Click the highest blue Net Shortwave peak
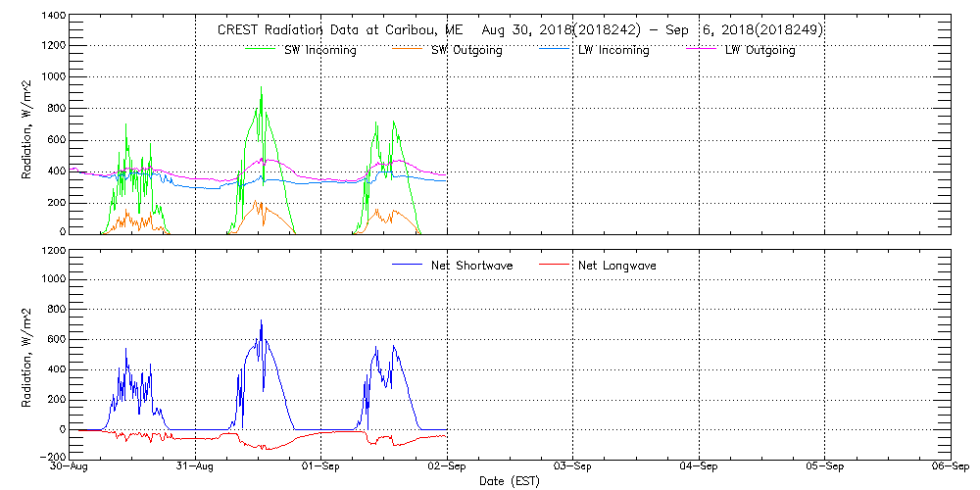This screenshot has height=490, width=980. coord(261,320)
